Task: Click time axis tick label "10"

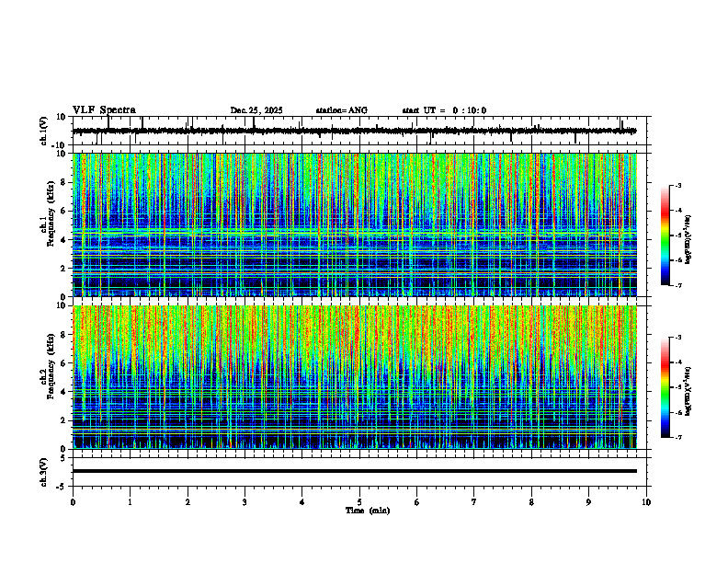Action: 646,502
